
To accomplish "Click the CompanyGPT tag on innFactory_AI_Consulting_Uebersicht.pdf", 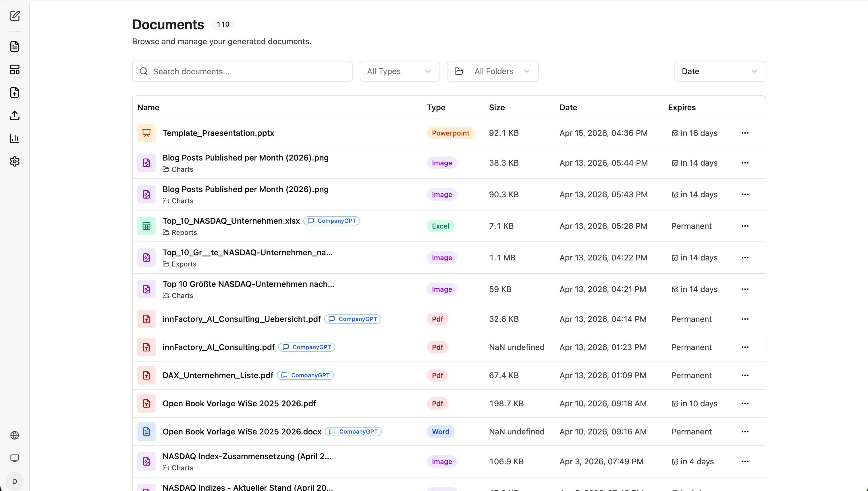I will [353, 319].
